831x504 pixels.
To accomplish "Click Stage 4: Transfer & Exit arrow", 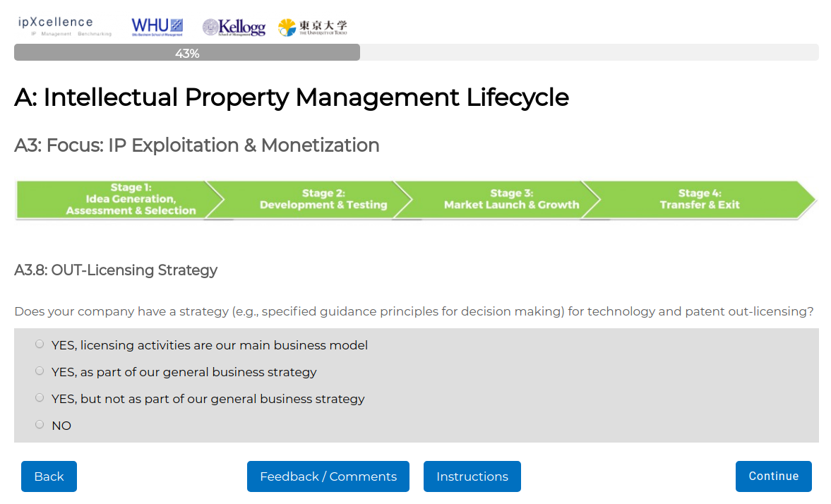I will (700, 199).
